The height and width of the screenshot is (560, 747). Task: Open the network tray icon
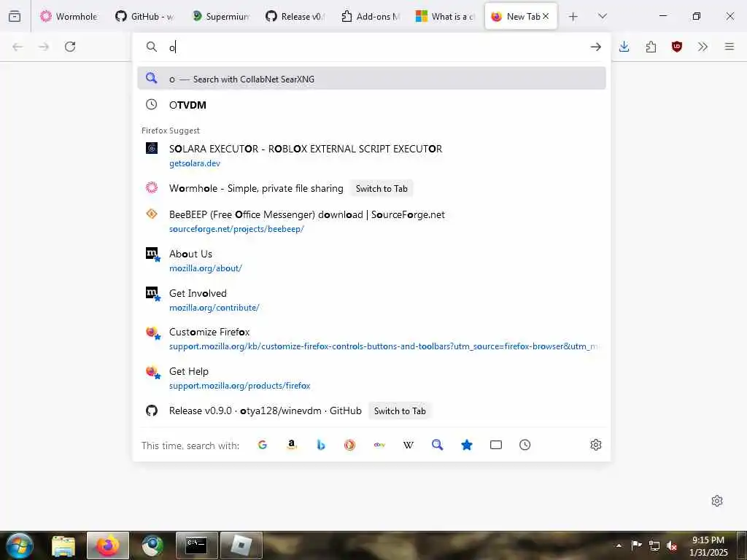click(654, 545)
